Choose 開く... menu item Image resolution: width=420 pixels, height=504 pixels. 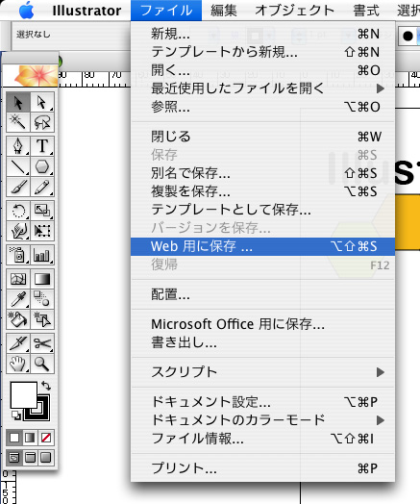pos(262,70)
